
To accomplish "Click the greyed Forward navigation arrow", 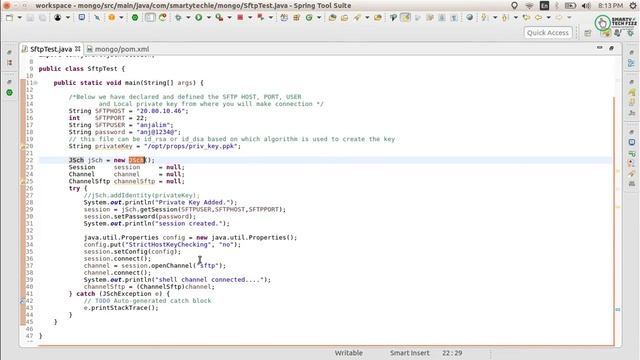I will (559, 18).
